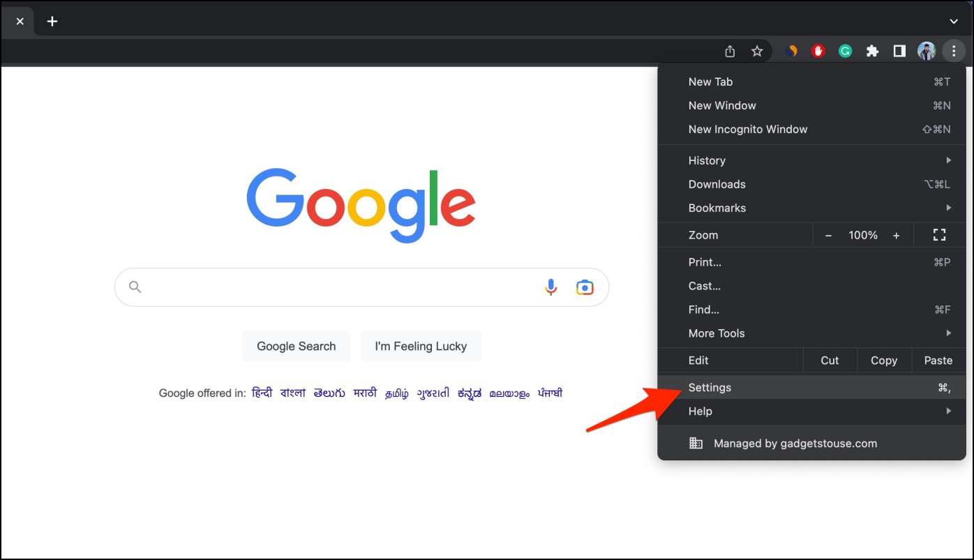Switch Google to ગુજરાતી language
This screenshot has width=974, height=560.
click(433, 393)
